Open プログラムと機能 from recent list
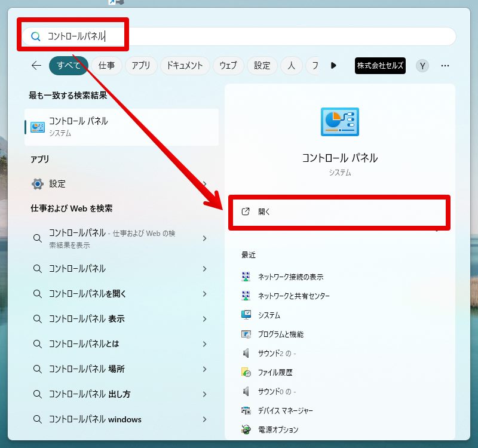Screen dimensions: 478x448 click(272, 334)
